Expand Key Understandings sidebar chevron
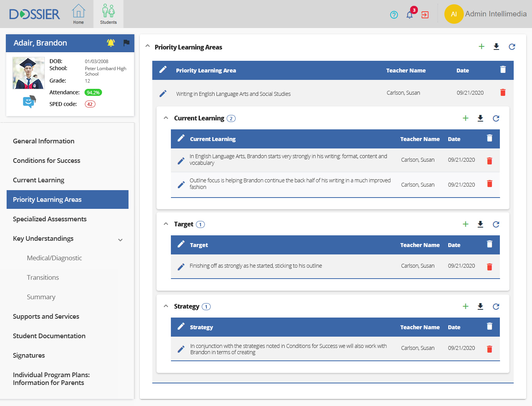This screenshot has width=532, height=406. coord(120,240)
